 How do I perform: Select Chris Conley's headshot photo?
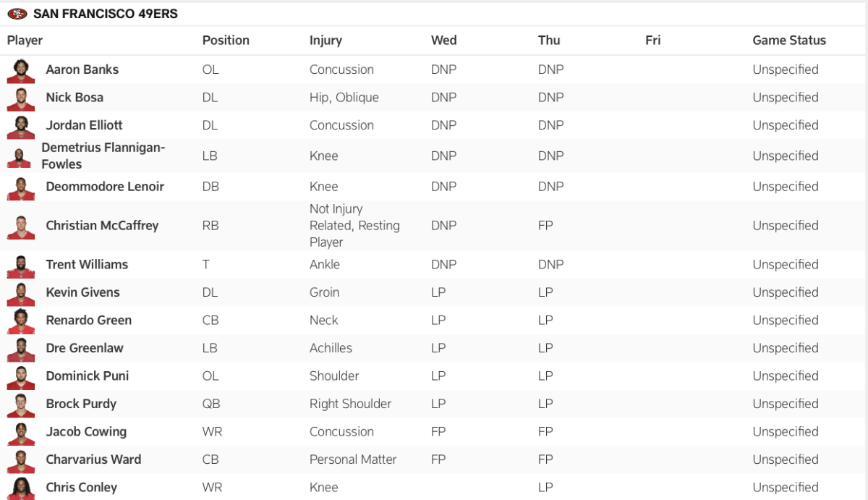(x=21, y=487)
